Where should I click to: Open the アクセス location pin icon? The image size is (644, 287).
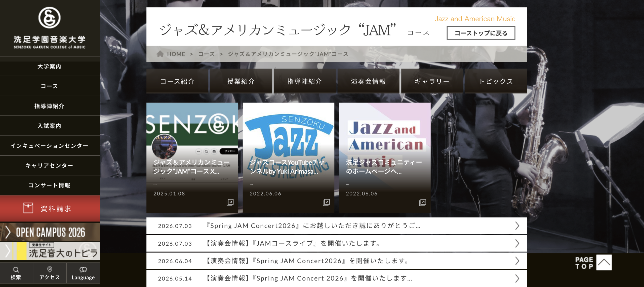tap(50, 269)
